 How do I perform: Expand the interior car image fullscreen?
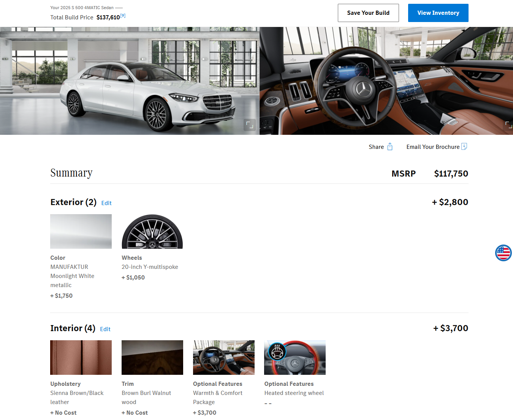tap(508, 125)
